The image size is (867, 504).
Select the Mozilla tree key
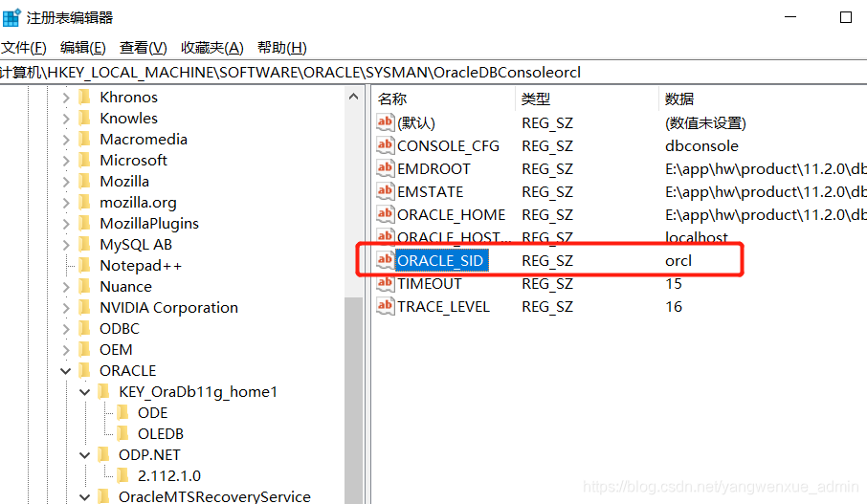coord(124,182)
